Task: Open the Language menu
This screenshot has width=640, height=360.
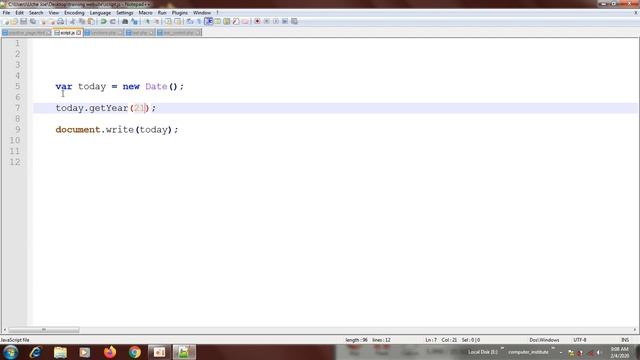Action: click(100, 13)
